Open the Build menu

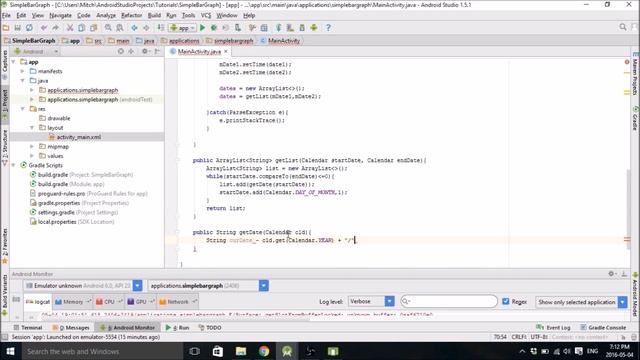tap(154, 16)
